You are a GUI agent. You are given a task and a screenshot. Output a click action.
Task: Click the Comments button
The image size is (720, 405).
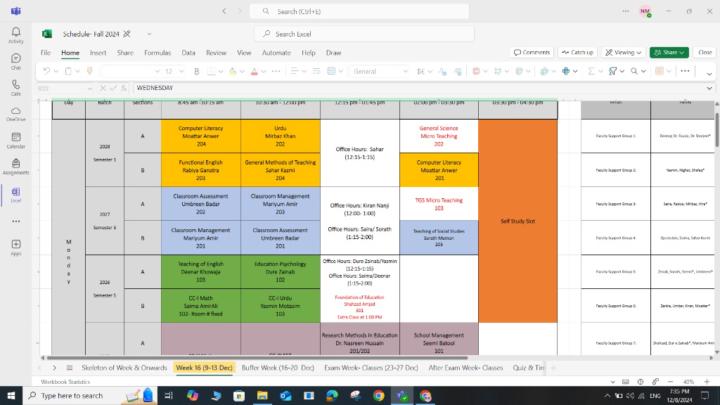[532, 52]
